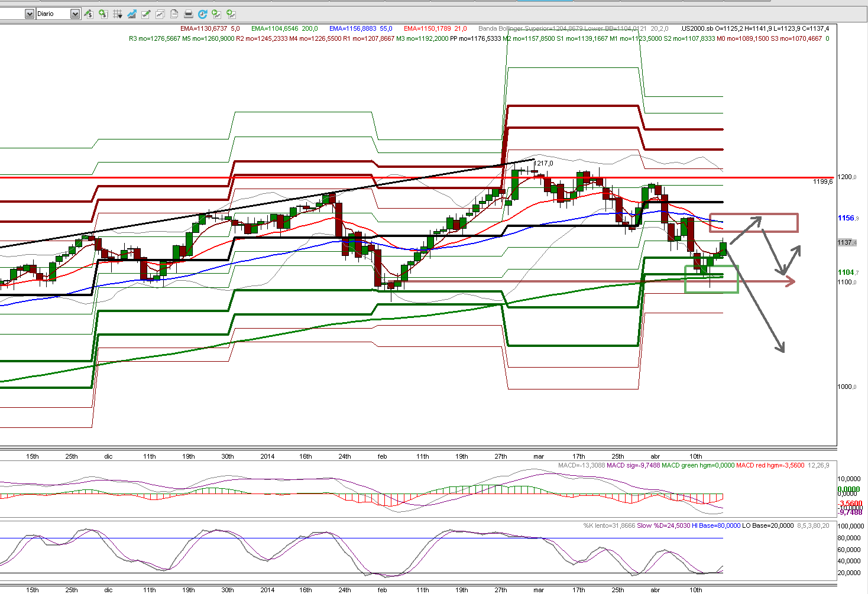Click the 1100,0 price axis label

847,282
